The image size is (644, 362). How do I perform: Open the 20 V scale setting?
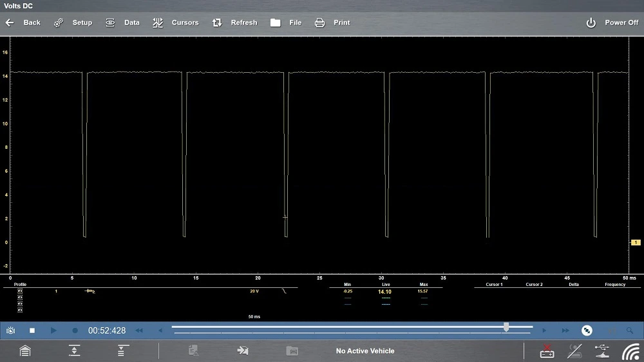(x=254, y=291)
